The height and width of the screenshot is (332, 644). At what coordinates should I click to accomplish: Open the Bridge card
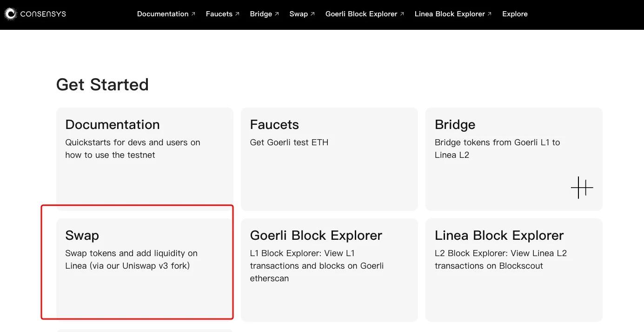(x=513, y=158)
